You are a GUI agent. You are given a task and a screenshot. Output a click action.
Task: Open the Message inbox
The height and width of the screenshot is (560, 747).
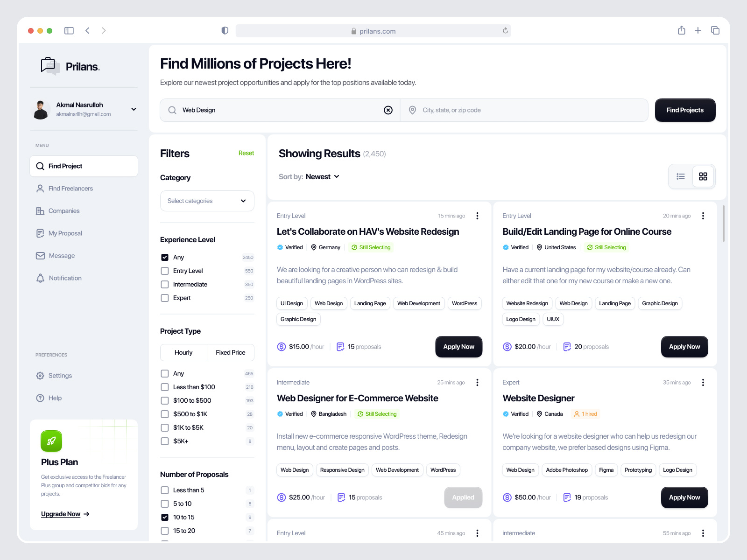pyautogui.click(x=61, y=255)
